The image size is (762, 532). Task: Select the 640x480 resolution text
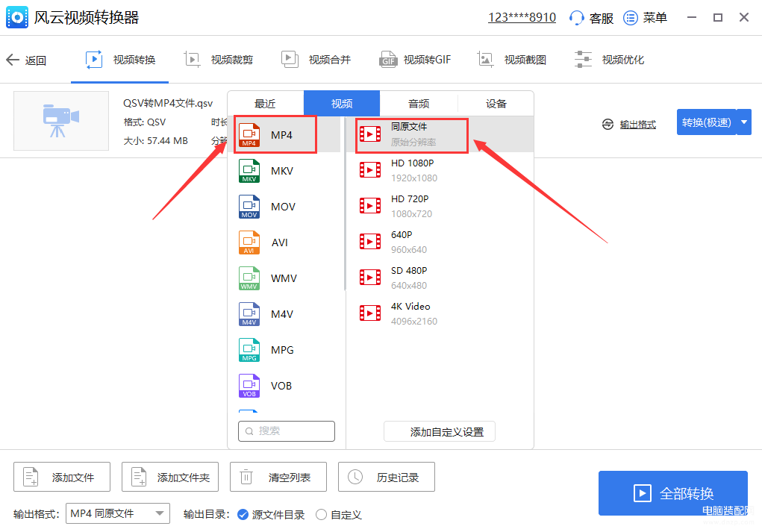409,286
